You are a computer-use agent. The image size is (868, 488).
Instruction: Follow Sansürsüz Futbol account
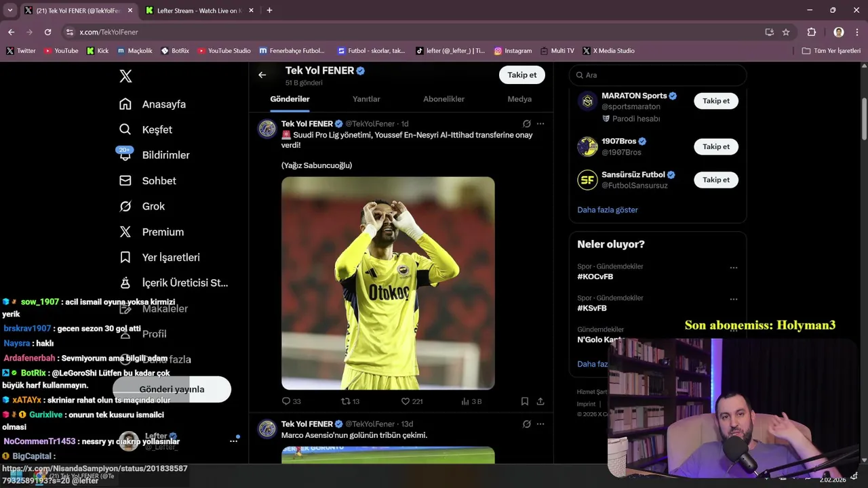716,180
